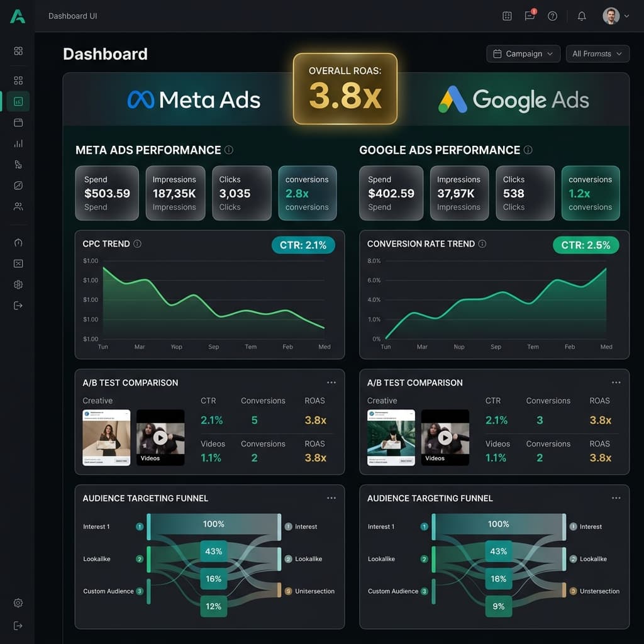Open the bar chart sidebar icon
The height and width of the screenshot is (644, 644).
coord(18,143)
